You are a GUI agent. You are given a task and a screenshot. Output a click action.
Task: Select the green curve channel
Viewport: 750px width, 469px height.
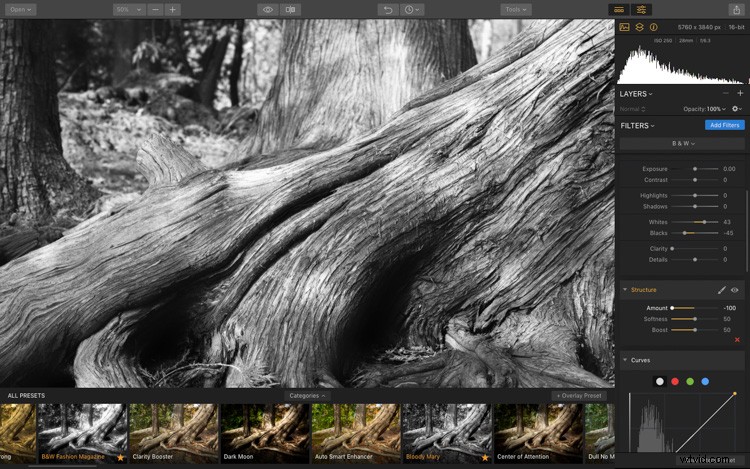[x=690, y=382]
